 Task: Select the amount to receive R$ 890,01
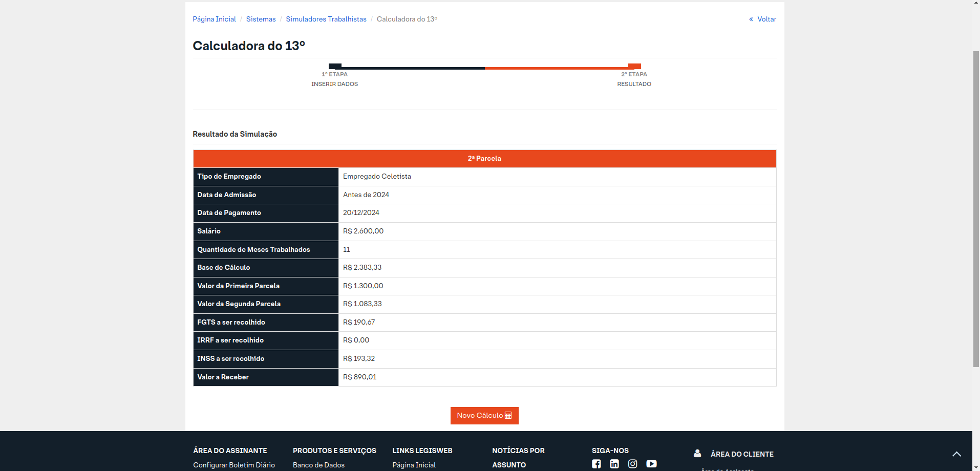click(359, 377)
